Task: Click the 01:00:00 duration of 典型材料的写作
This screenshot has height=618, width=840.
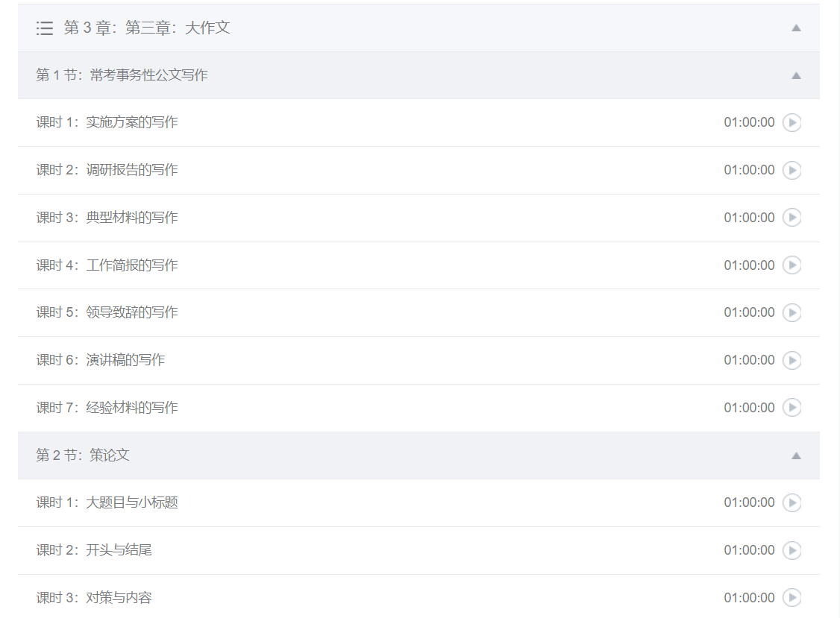Action: point(750,218)
